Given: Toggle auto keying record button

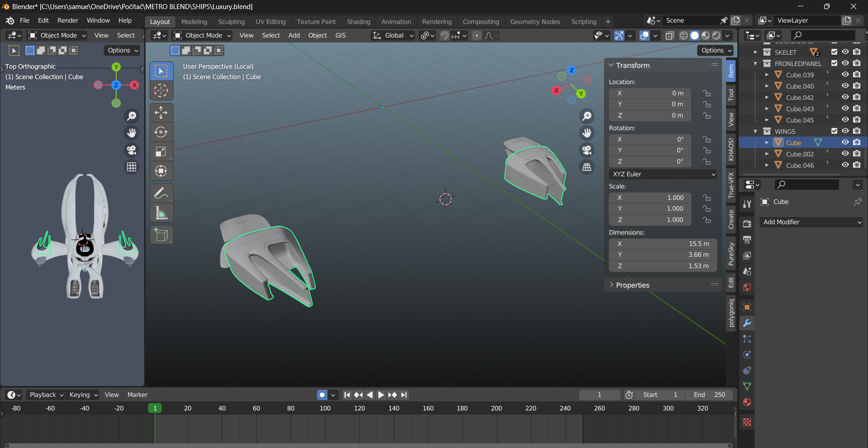Looking at the screenshot, I should [322, 395].
